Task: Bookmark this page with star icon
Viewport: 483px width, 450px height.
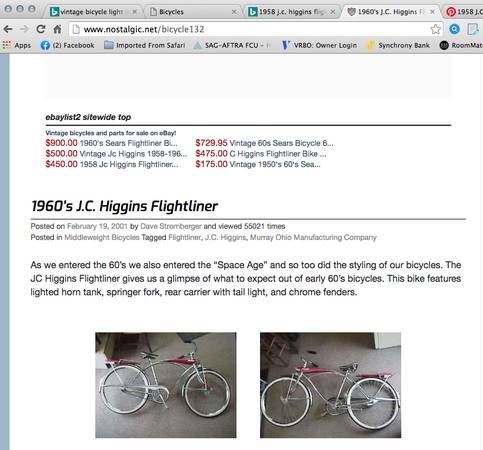Action: tap(435, 29)
